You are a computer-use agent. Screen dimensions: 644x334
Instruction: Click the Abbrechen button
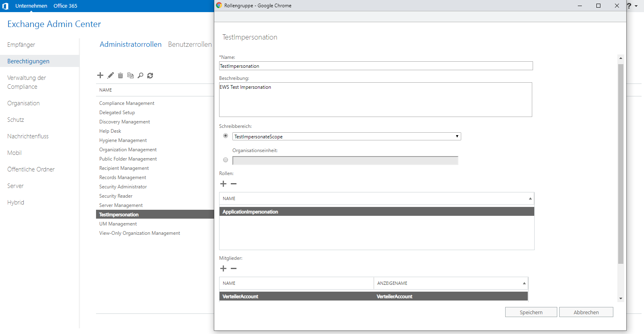point(586,312)
